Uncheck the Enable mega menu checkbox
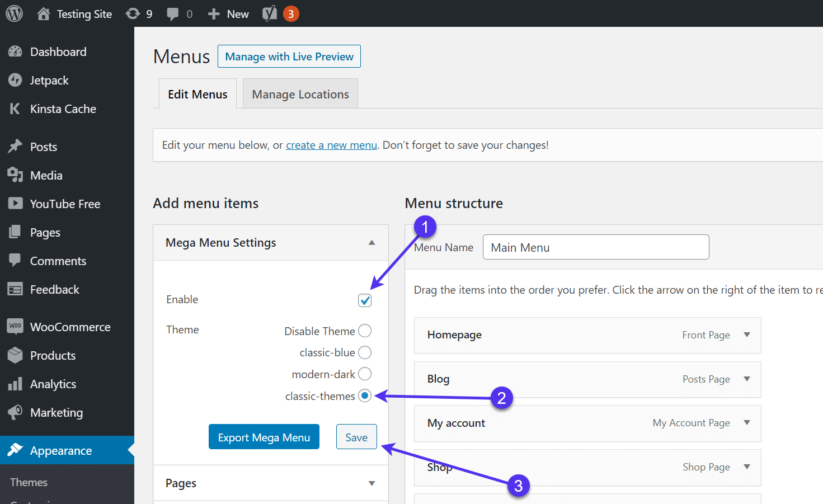The height and width of the screenshot is (504, 823). tap(365, 300)
